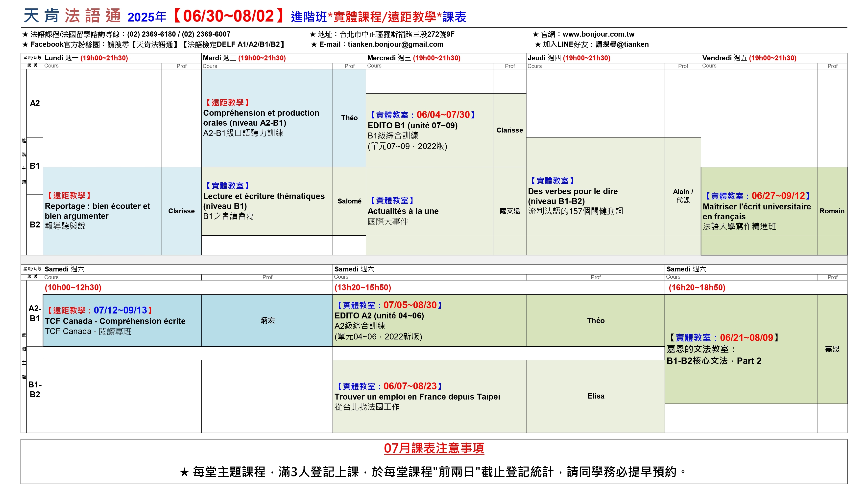Click the Saturday B1-B2 level label

pos(35,389)
